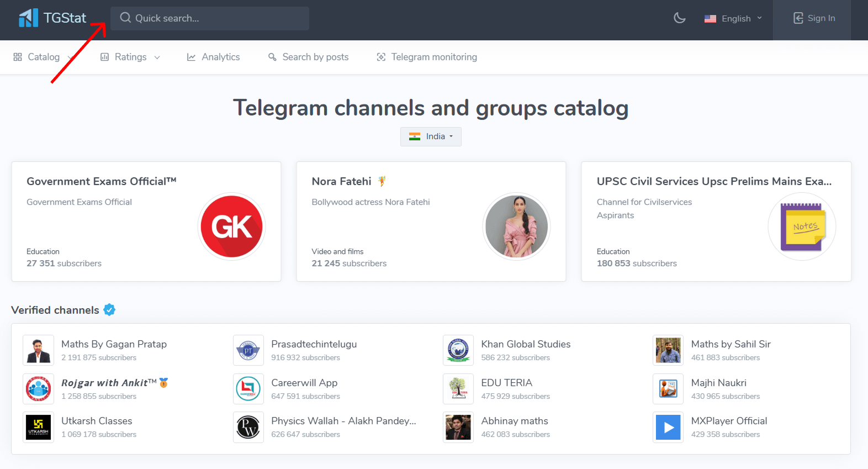Open Telegram monitoring page
868x469 pixels.
(427, 57)
